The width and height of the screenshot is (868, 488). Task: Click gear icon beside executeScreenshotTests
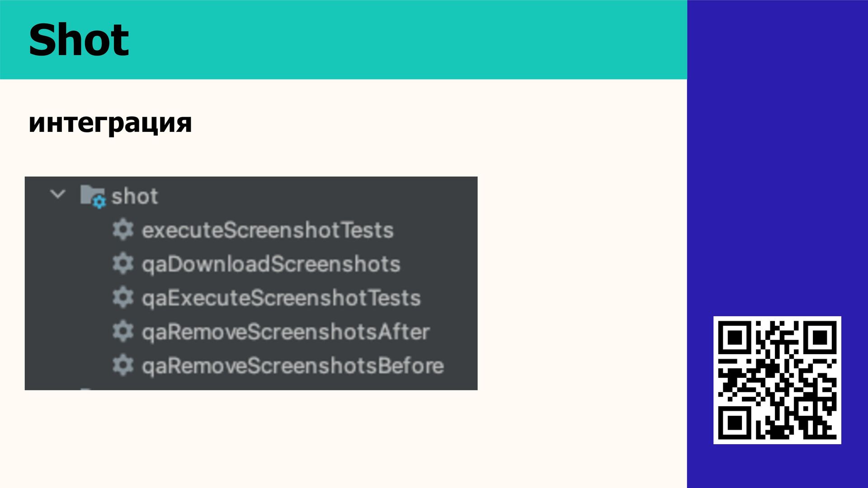pos(123,230)
